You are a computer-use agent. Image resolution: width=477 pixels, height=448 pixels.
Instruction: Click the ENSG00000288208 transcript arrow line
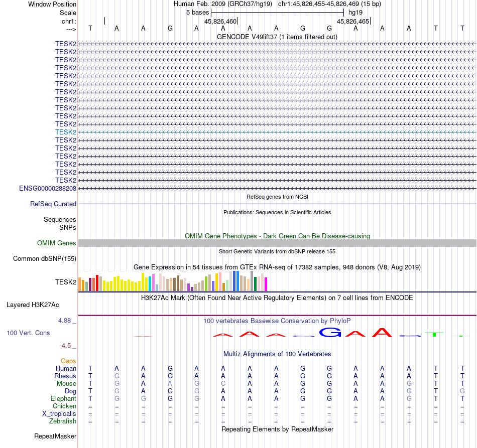point(277,189)
